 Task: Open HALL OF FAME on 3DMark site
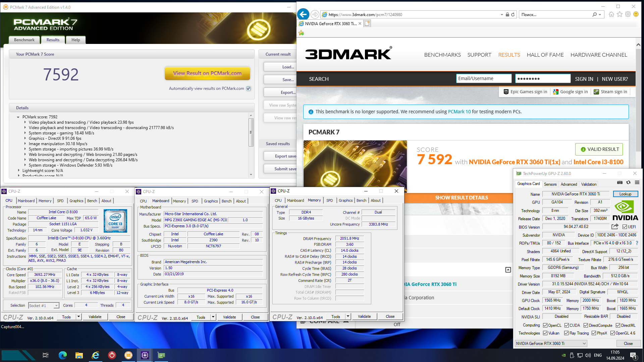tap(545, 55)
